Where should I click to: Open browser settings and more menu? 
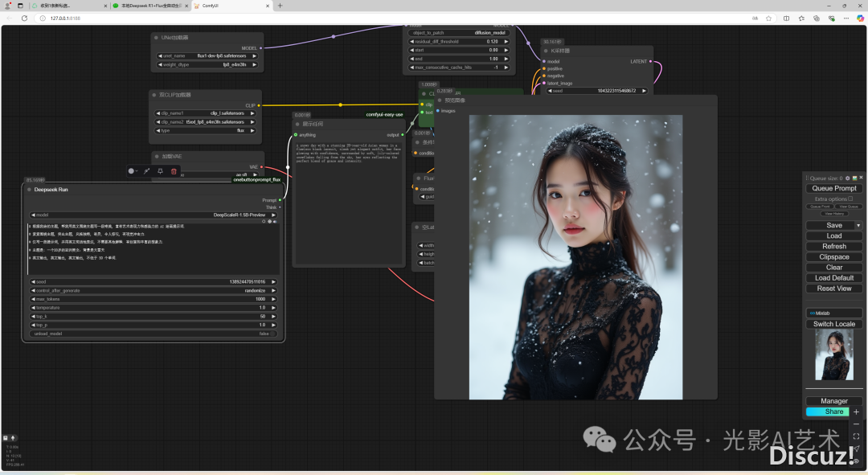tap(845, 18)
